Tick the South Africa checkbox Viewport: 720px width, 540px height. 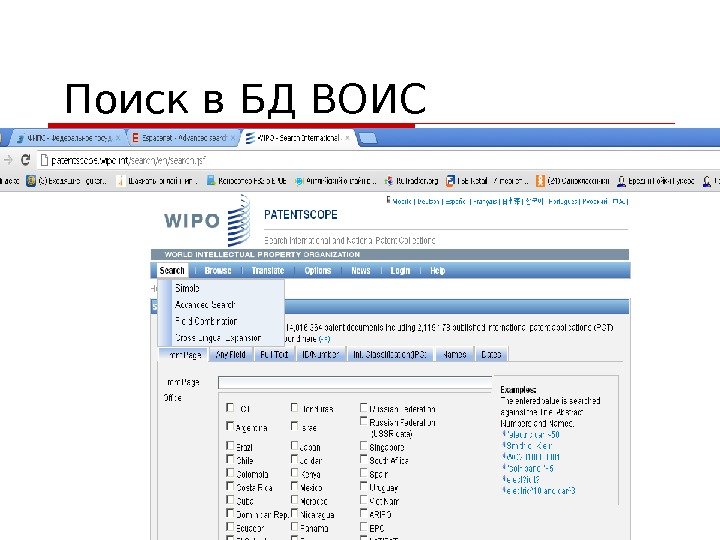pos(364,459)
